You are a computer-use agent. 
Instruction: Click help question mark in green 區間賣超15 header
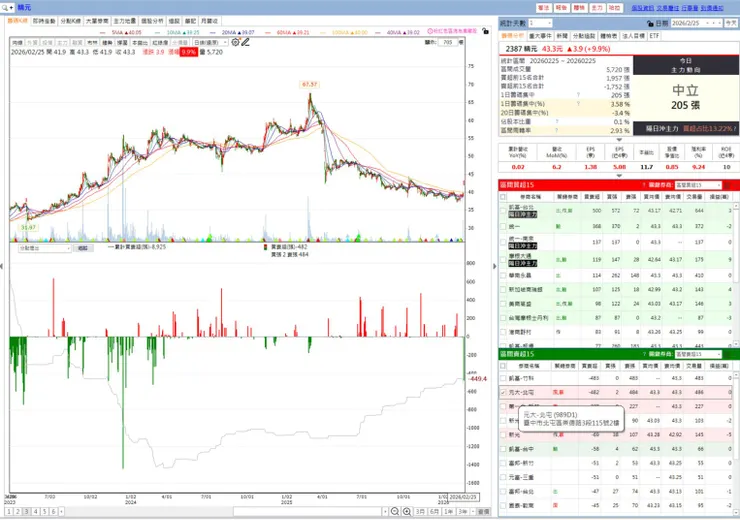tap(644, 354)
